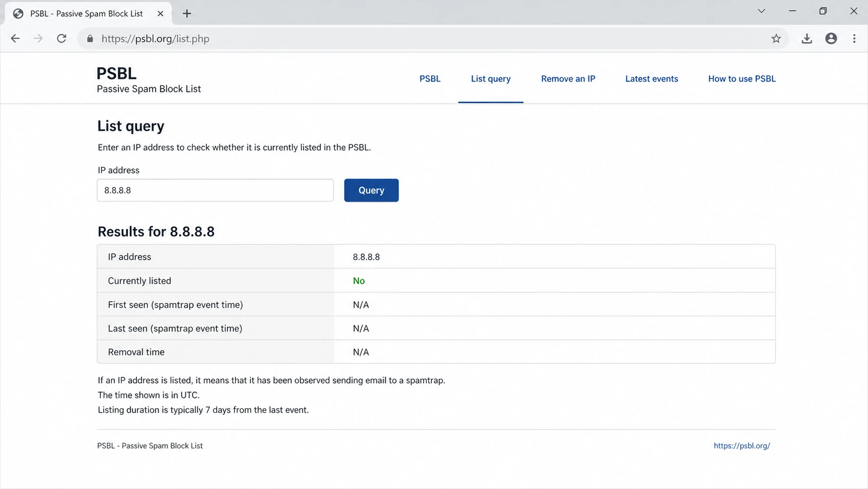Open How to use PSBL page
Viewport: 868px width, 489px height.
coord(742,79)
